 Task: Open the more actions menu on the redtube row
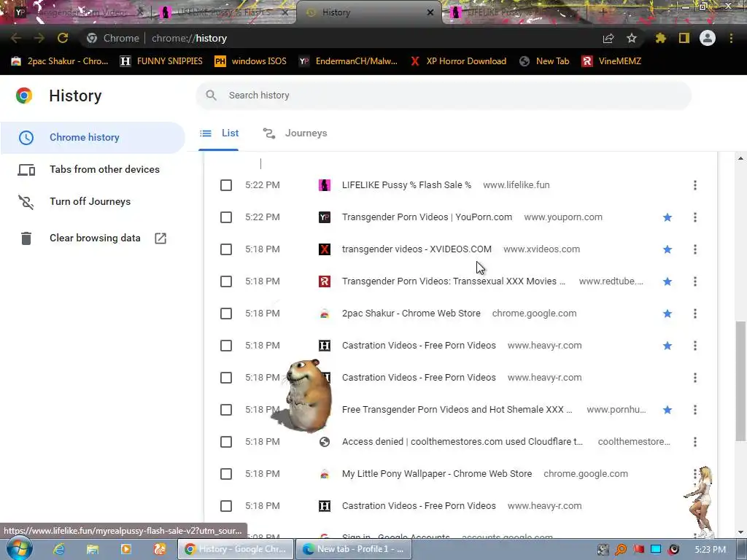point(695,281)
